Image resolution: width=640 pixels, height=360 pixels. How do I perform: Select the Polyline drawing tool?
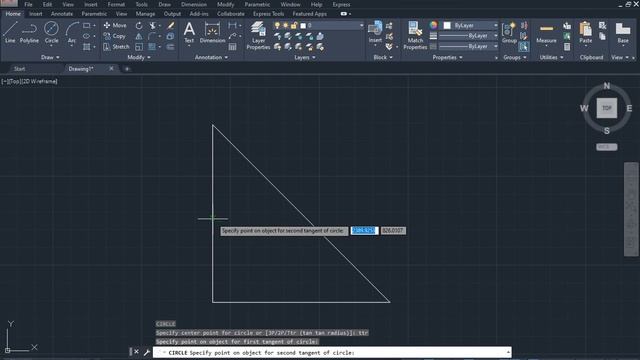[x=29, y=33]
